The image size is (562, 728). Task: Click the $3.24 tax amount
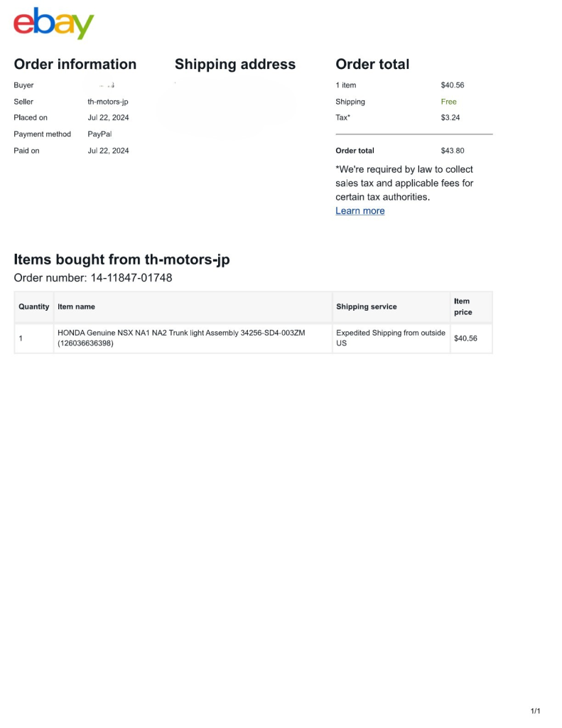coord(450,118)
